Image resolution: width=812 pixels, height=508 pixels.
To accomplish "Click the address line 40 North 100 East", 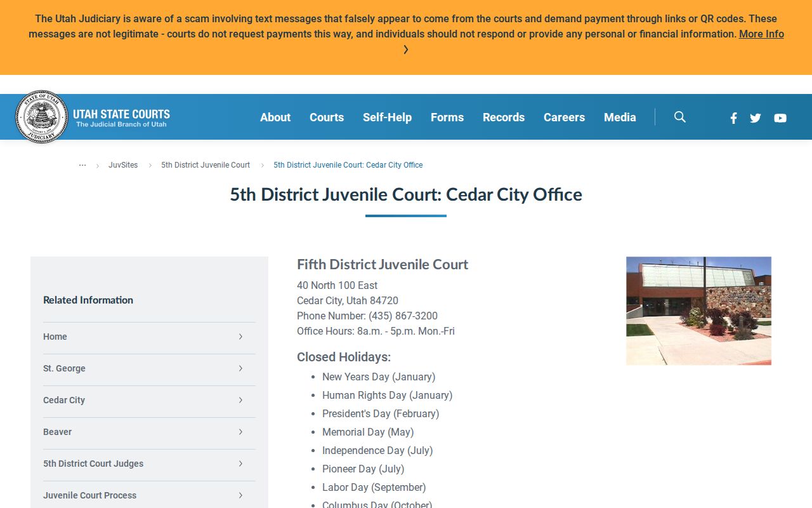I will pyautogui.click(x=337, y=286).
